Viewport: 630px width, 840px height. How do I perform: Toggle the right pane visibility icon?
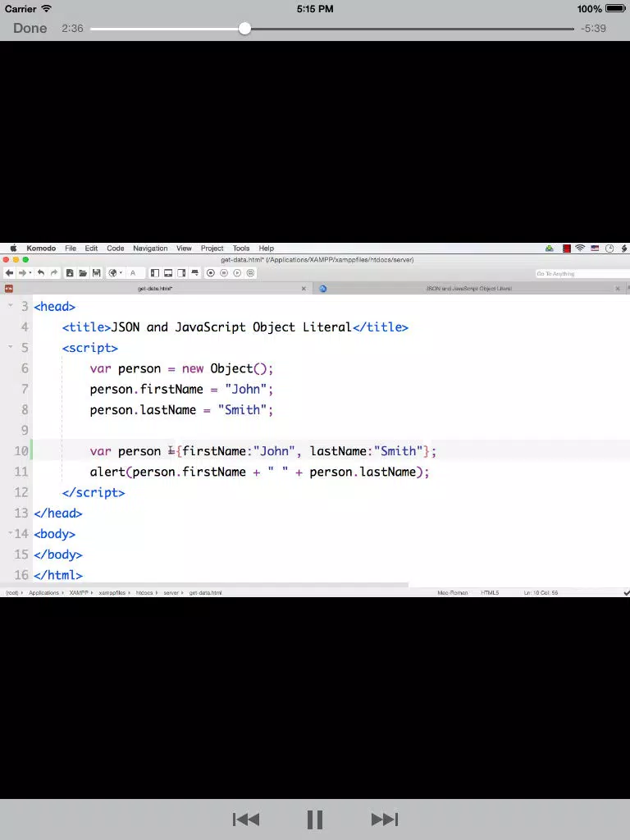tap(181, 272)
